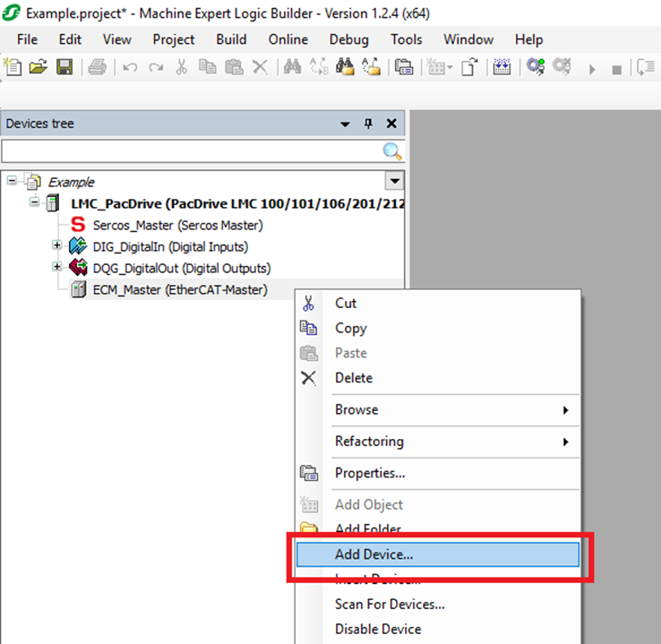The image size is (661, 644).
Task: Click the Open Project folder toolbar icon
Action: point(37,67)
